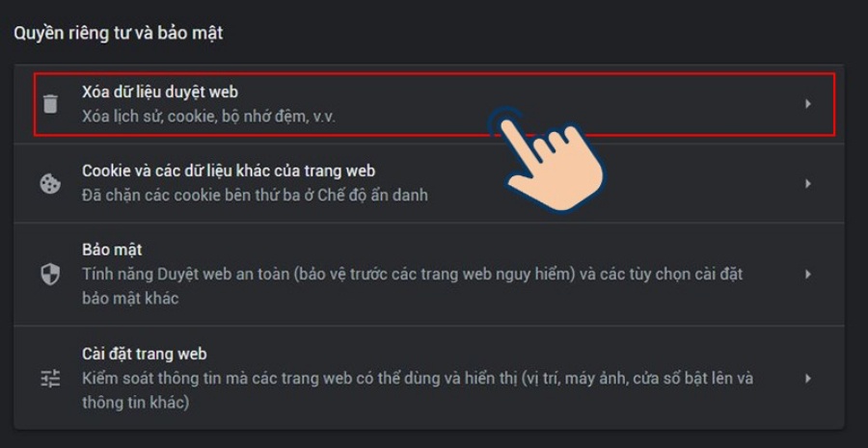Open the Bảo mật title
Image resolution: width=868 pixels, height=448 pixels.
[x=112, y=250]
